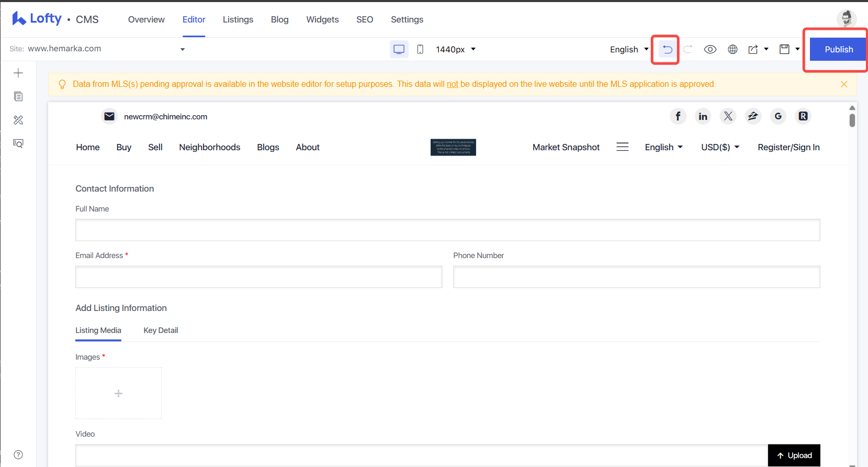Viewport: 868px width, 467px height.
Task: Click the email envelope icon
Action: click(x=109, y=116)
